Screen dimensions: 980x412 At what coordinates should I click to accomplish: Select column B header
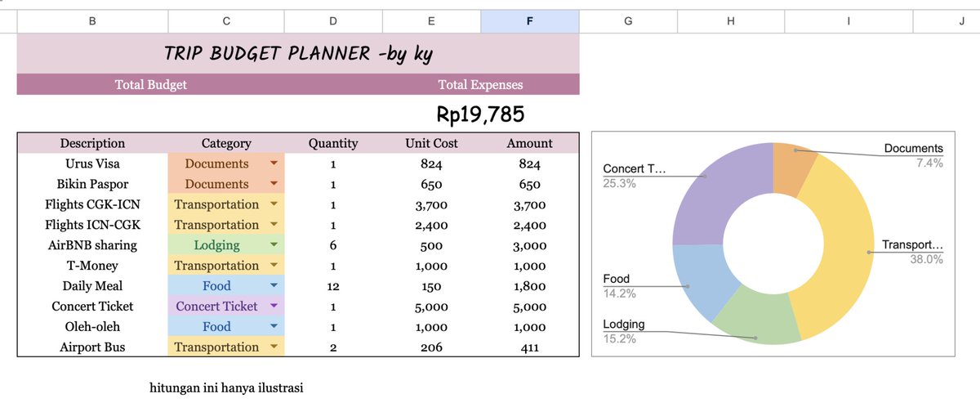click(x=92, y=22)
